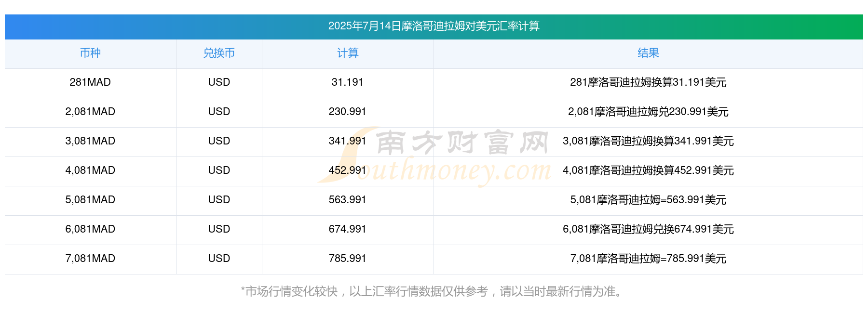Click the 785.991 value in 计算 column

[348, 259]
